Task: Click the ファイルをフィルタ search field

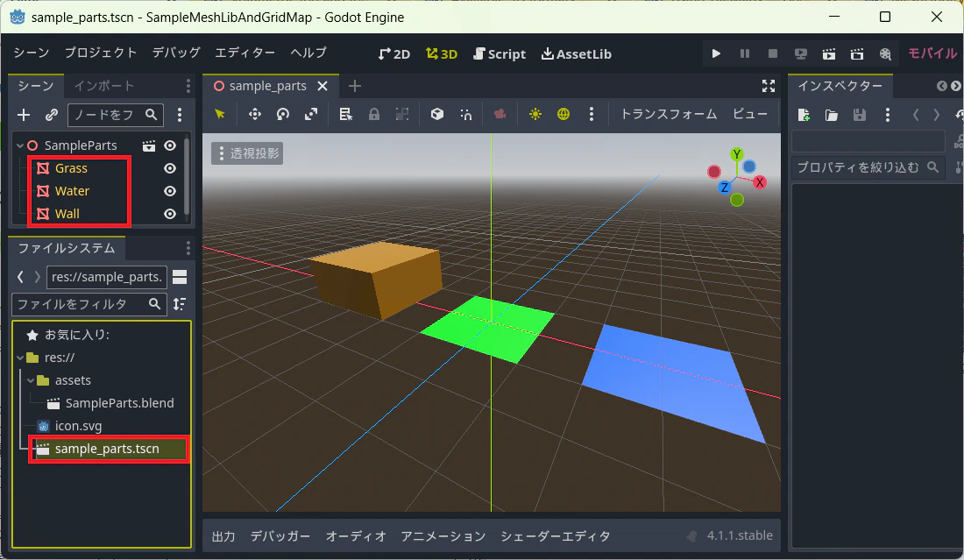Action: pos(89,304)
